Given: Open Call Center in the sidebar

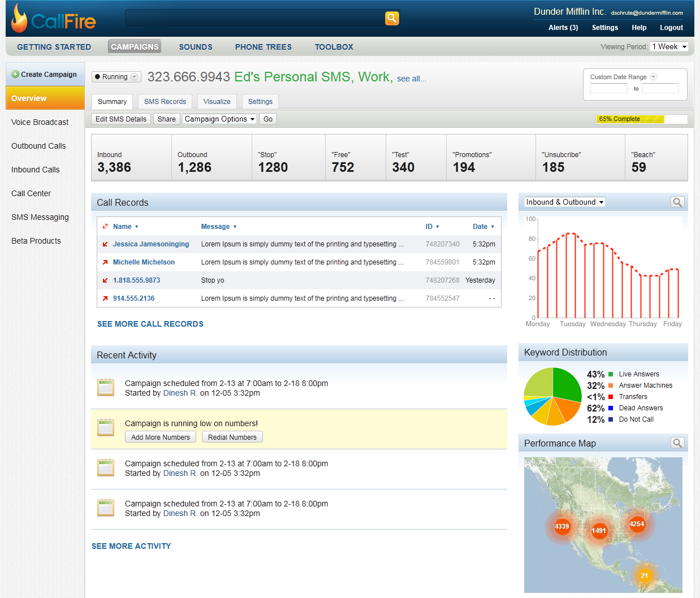Looking at the screenshot, I should point(31,193).
